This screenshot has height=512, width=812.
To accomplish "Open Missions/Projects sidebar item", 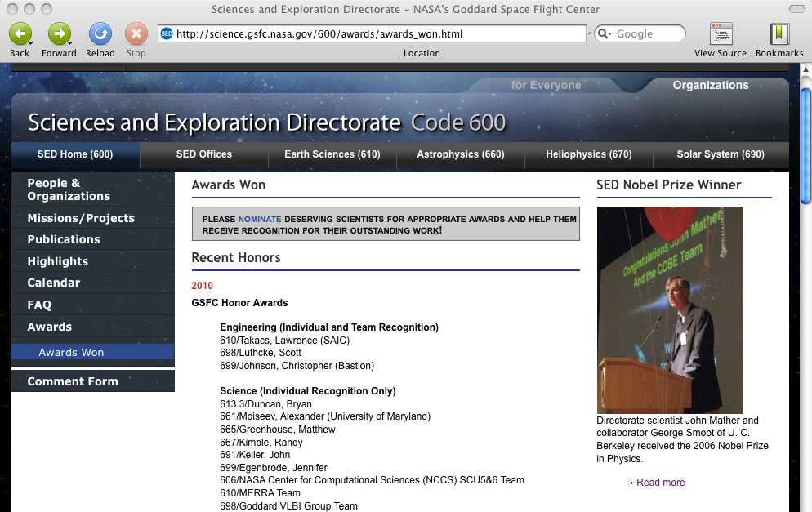I will [92, 218].
